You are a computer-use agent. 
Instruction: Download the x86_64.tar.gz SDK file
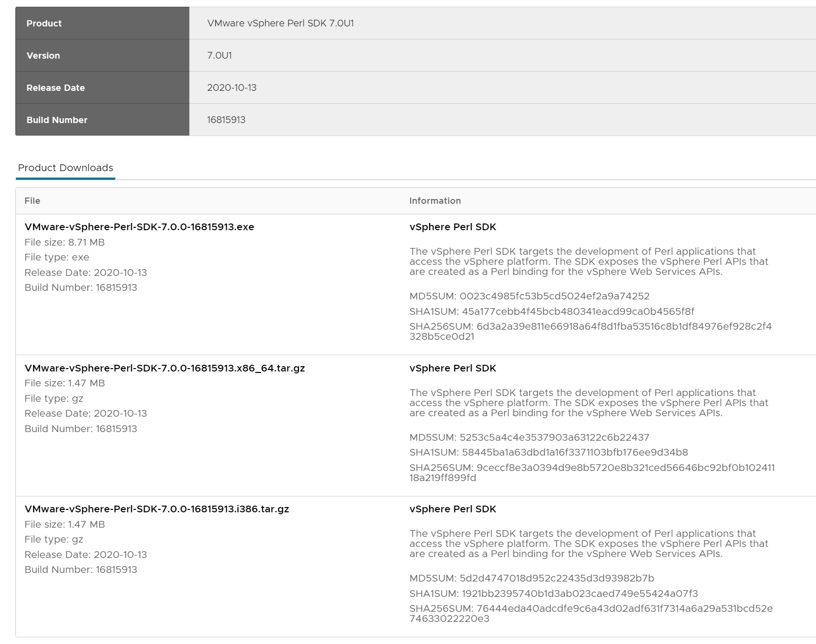point(165,368)
